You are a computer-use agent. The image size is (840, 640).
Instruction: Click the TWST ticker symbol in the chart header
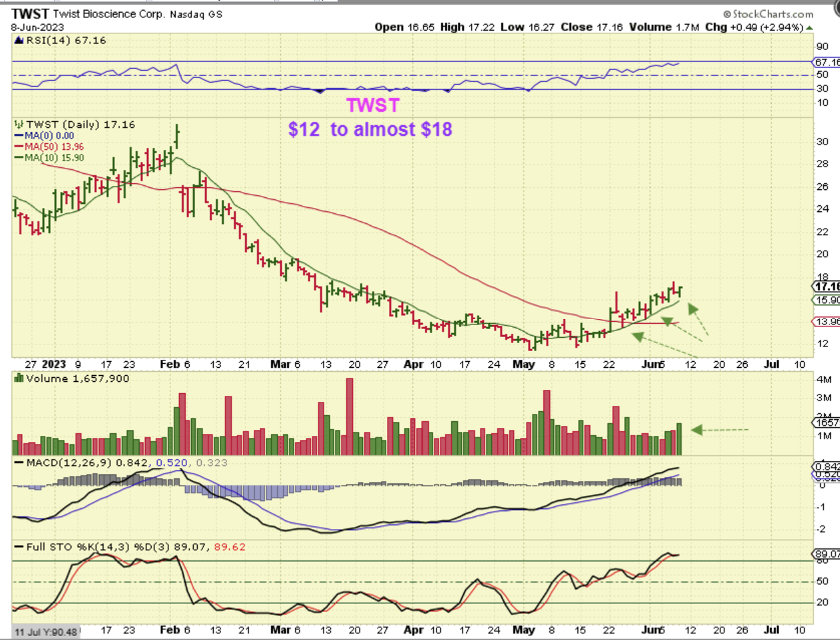click(x=30, y=13)
